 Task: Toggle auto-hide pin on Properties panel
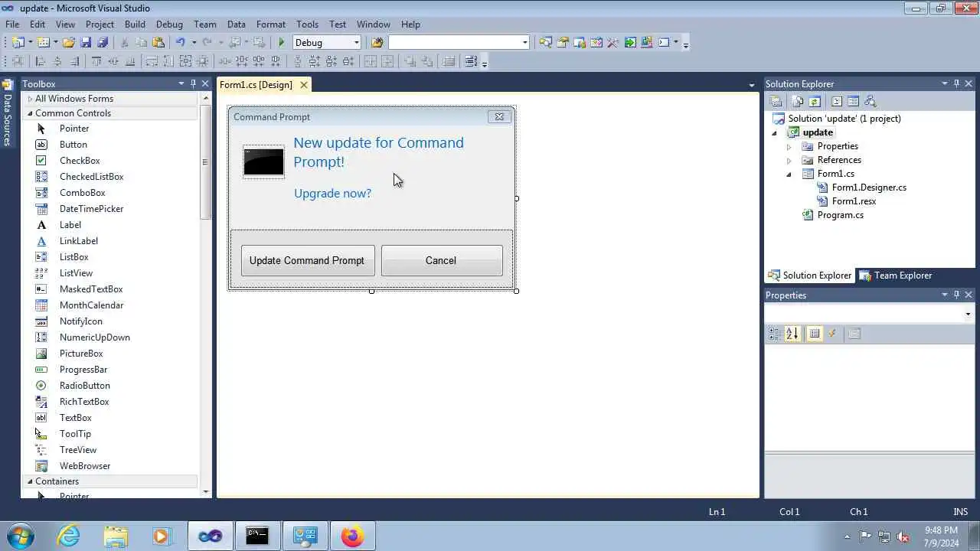(956, 295)
